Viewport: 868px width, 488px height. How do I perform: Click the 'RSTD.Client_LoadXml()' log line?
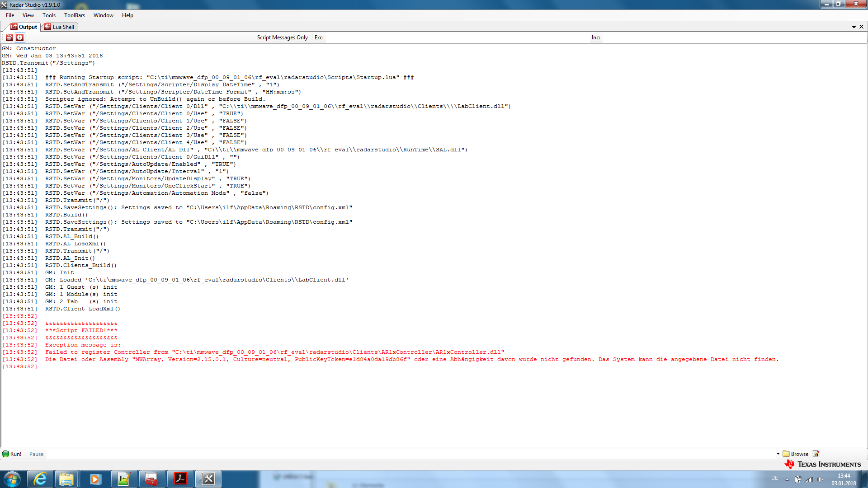tap(83, 309)
